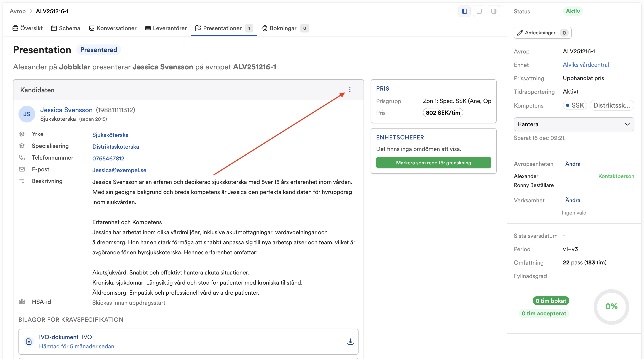Click the lines icon beside Beskrivning

[22, 181]
